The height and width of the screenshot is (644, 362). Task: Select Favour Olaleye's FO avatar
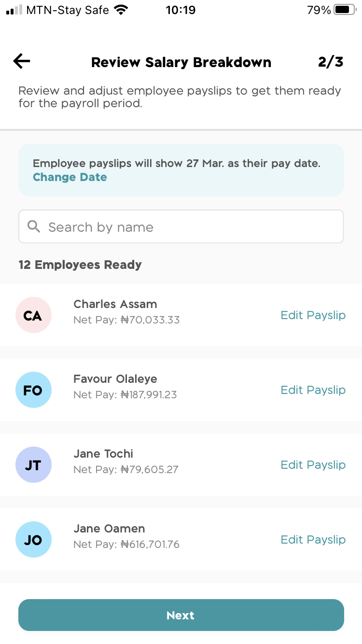(33, 390)
